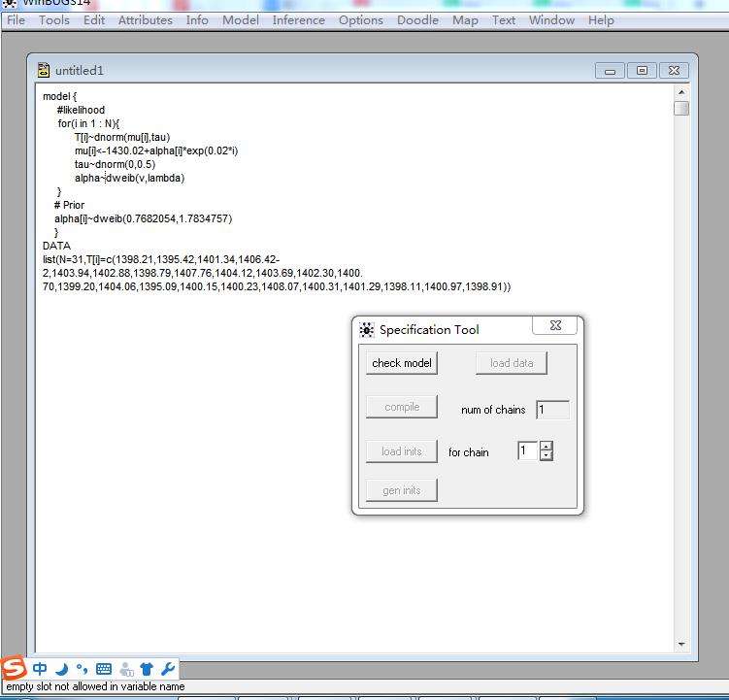
Task: Click the moon half-width toggle icon
Action: click(61, 669)
